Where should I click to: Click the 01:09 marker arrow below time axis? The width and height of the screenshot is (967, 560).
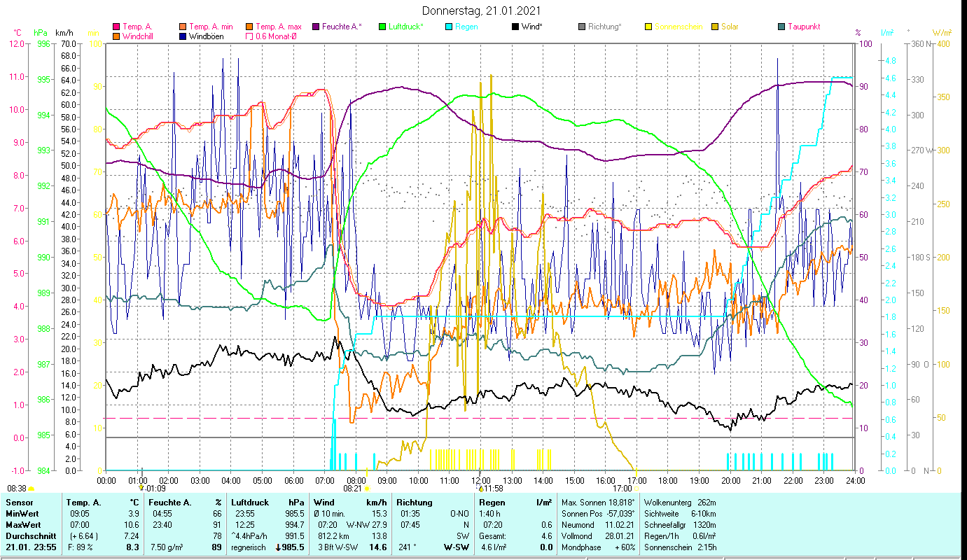[141, 488]
